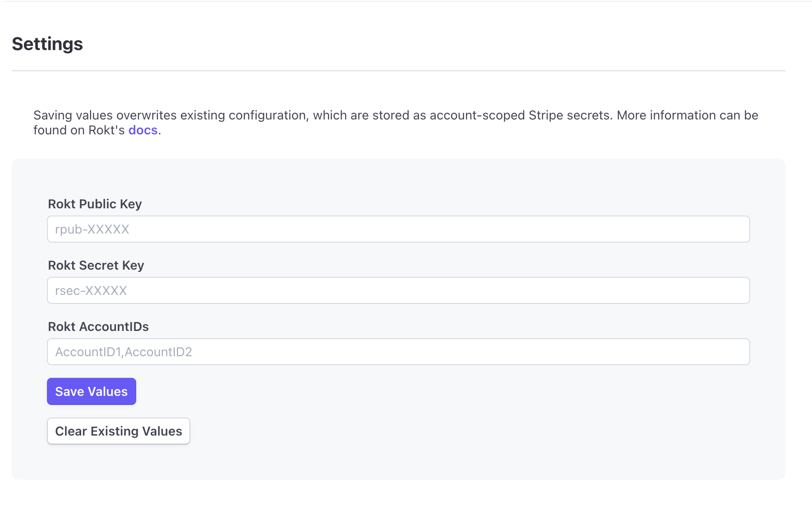Click the Rokt Public Key input field
The width and height of the screenshot is (812, 505).
point(398,229)
